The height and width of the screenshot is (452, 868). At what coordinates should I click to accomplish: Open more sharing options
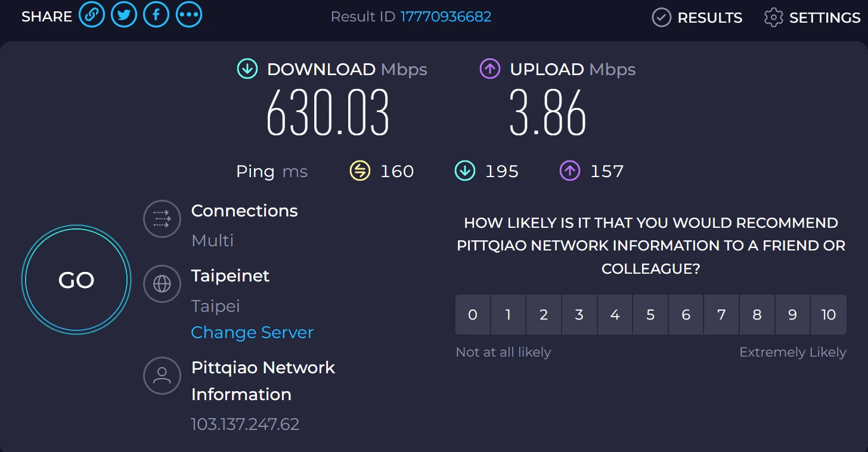(189, 15)
